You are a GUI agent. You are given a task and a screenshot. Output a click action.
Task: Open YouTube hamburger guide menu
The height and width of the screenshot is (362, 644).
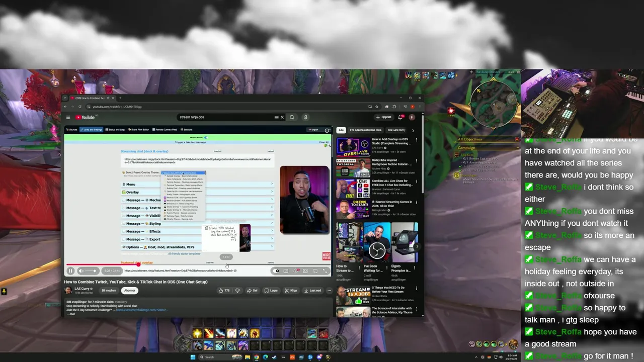tap(68, 117)
